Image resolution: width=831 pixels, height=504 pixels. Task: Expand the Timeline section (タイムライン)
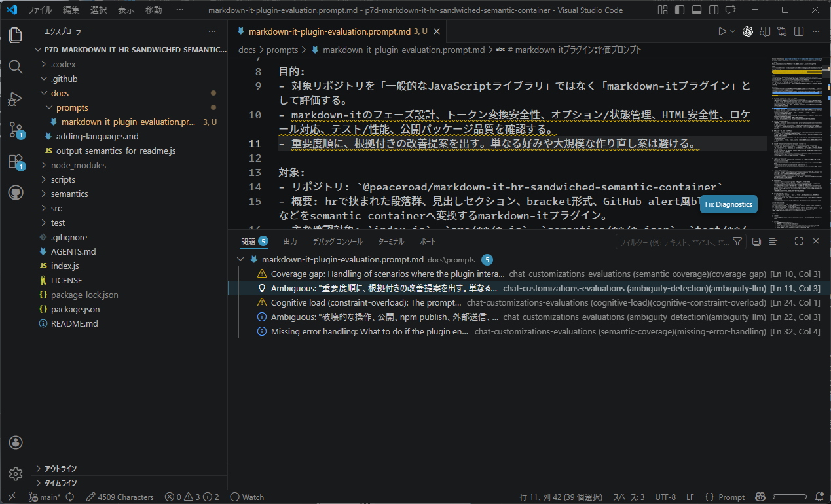pos(129,483)
